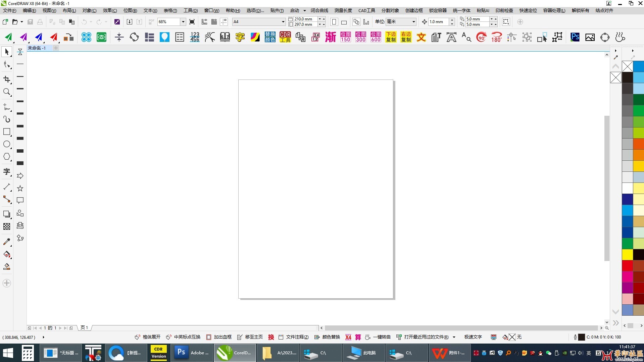Open the Ps Photoshop plugin icon
This screenshot has height=362, width=644.
575,37
